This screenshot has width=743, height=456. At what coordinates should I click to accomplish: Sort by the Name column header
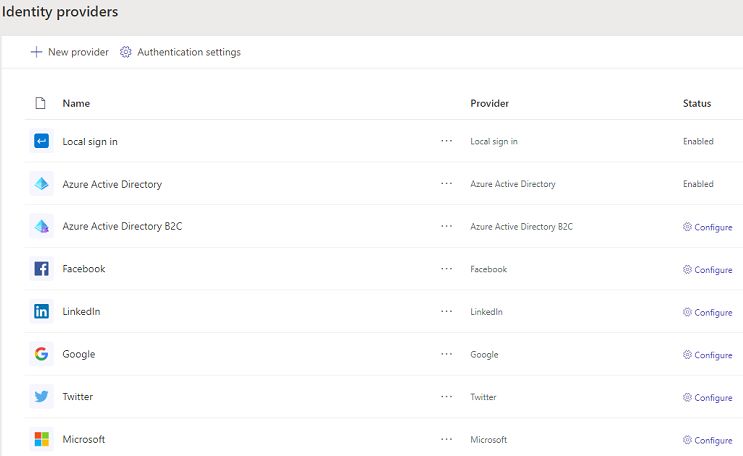tap(76, 103)
